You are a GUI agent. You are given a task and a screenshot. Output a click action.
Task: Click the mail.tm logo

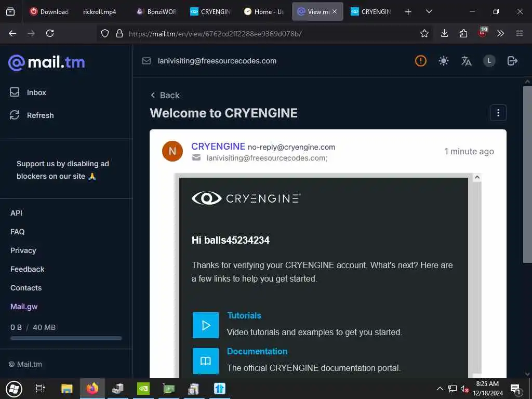[47, 62]
